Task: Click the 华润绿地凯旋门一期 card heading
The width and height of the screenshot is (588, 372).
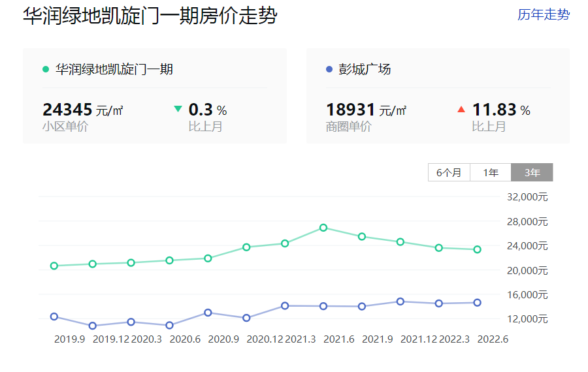Action: pos(114,69)
